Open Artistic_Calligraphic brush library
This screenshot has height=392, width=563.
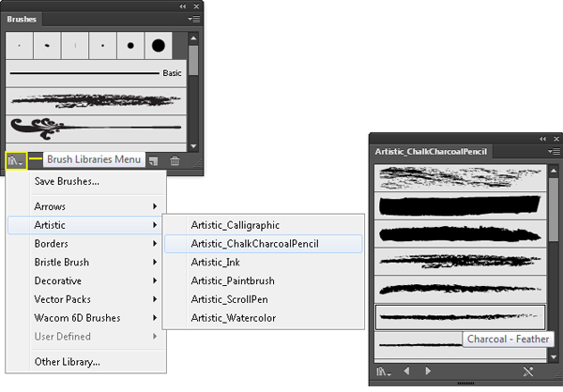264,225
